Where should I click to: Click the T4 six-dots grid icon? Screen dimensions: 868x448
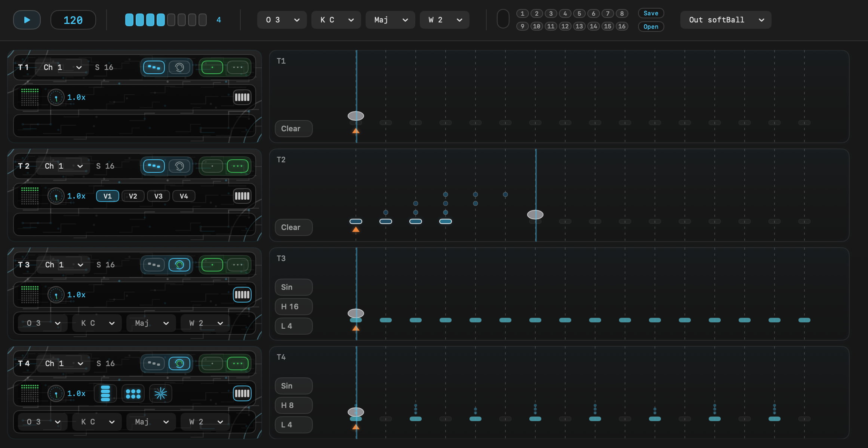click(133, 393)
